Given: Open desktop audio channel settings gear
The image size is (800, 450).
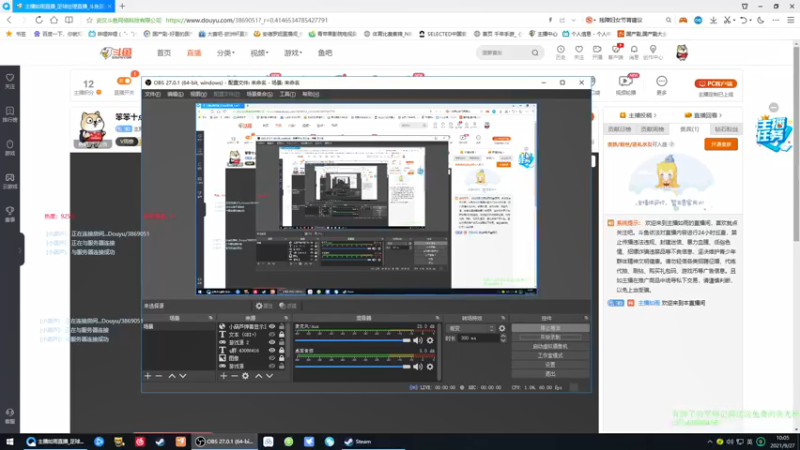Looking at the screenshot, I should pyautogui.click(x=430, y=366).
